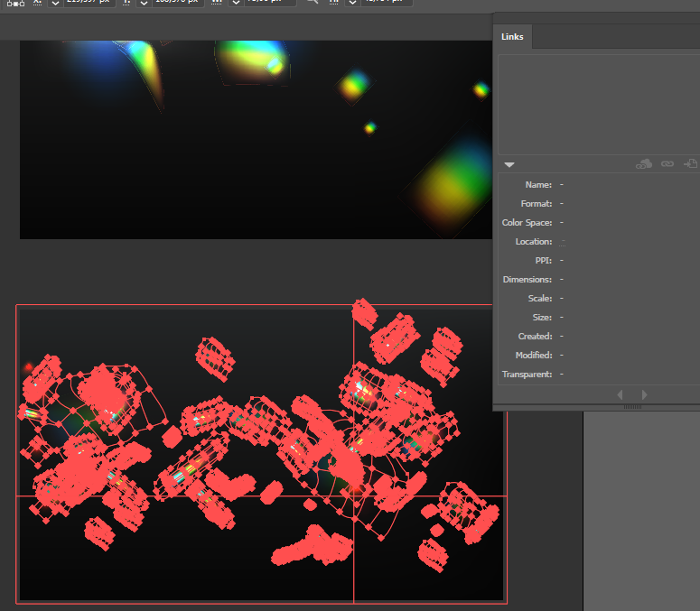Show next link with right arrow

pyautogui.click(x=644, y=394)
